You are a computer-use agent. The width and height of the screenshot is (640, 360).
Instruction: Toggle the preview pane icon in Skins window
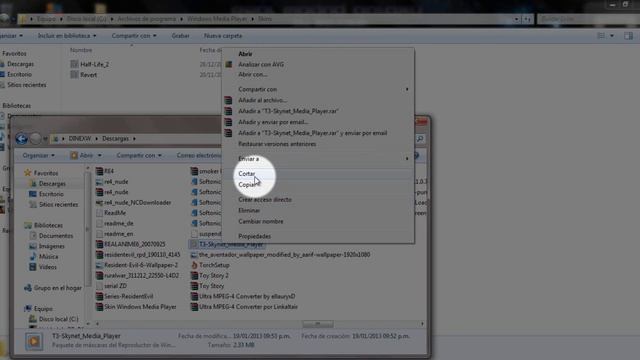coord(629,36)
